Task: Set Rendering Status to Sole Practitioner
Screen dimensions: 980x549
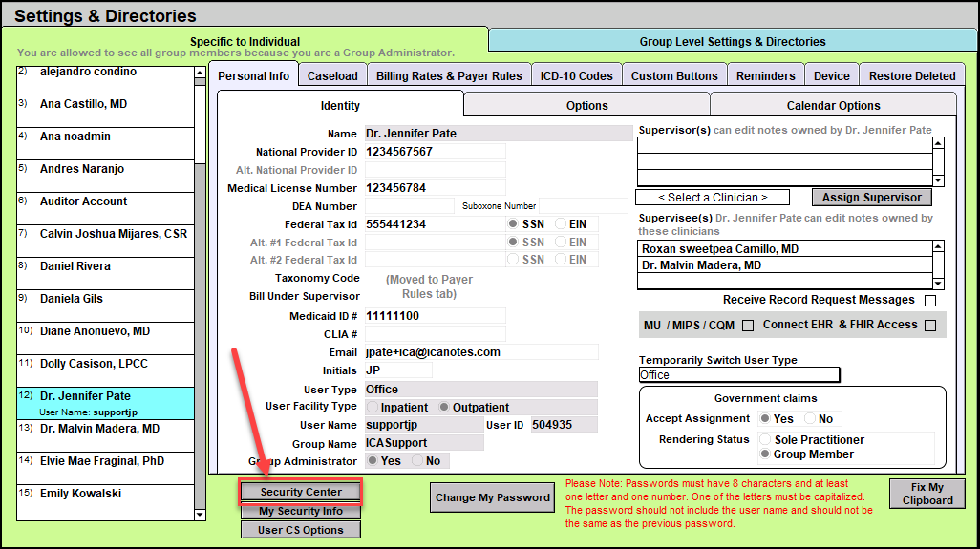Action: [x=764, y=440]
